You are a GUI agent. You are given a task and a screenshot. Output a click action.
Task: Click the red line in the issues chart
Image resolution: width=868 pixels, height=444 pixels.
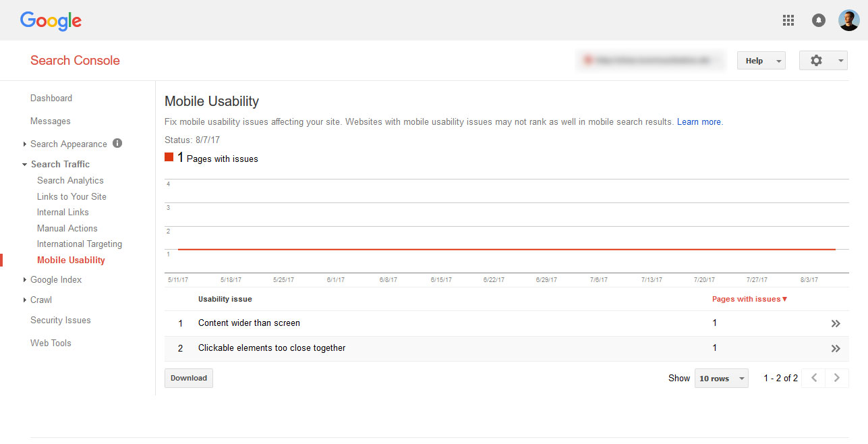(507, 250)
